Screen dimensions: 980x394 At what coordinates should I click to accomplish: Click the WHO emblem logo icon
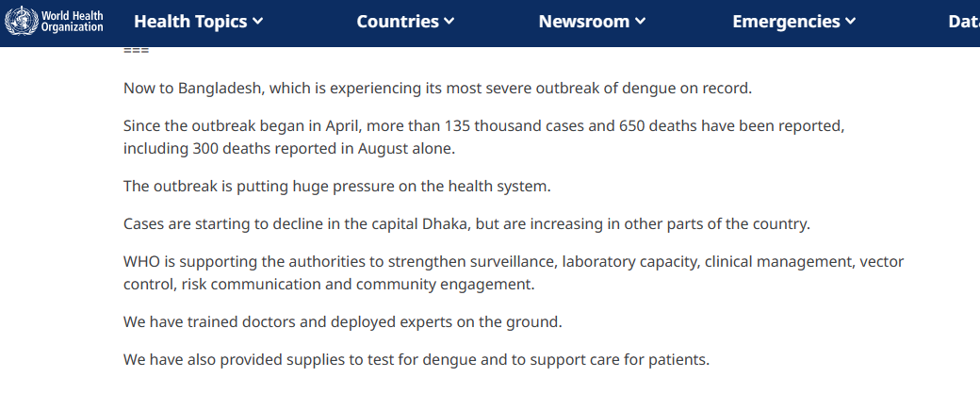click(22, 21)
